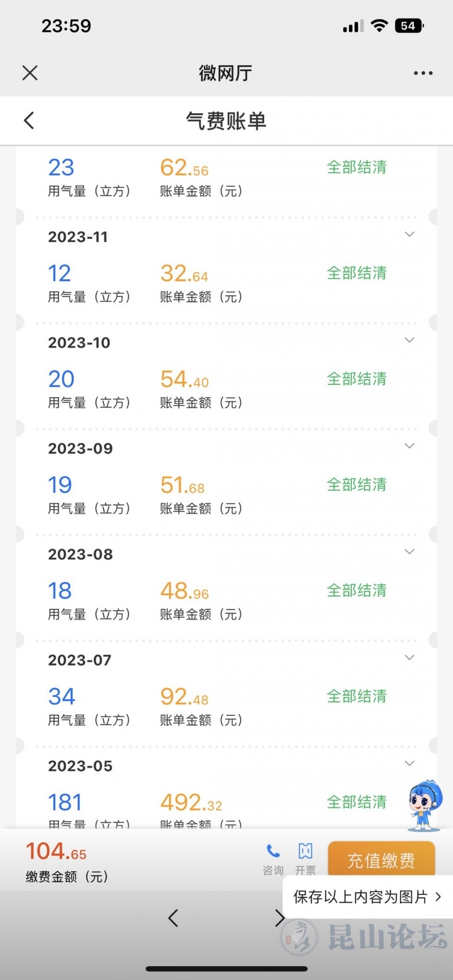Go back from 气费账单 page

tap(29, 121)
